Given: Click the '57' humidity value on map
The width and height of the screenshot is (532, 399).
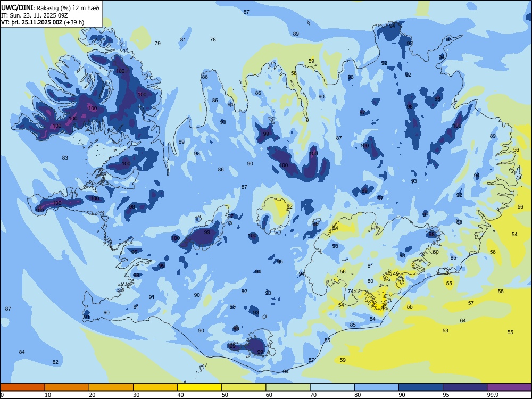Looking at the screenshot, I should coord(471,303).
